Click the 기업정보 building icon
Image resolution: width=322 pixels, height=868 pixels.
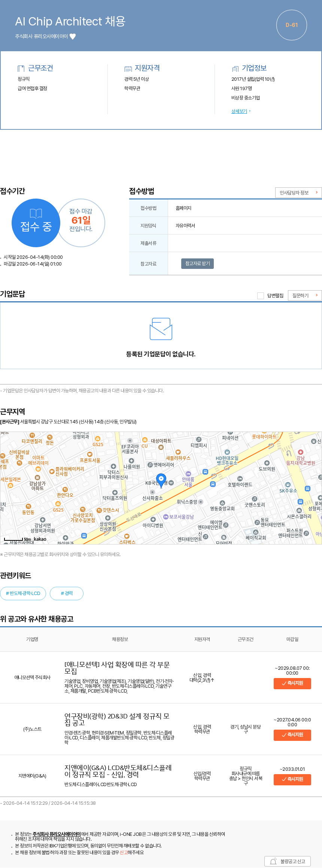pos(235,68)
